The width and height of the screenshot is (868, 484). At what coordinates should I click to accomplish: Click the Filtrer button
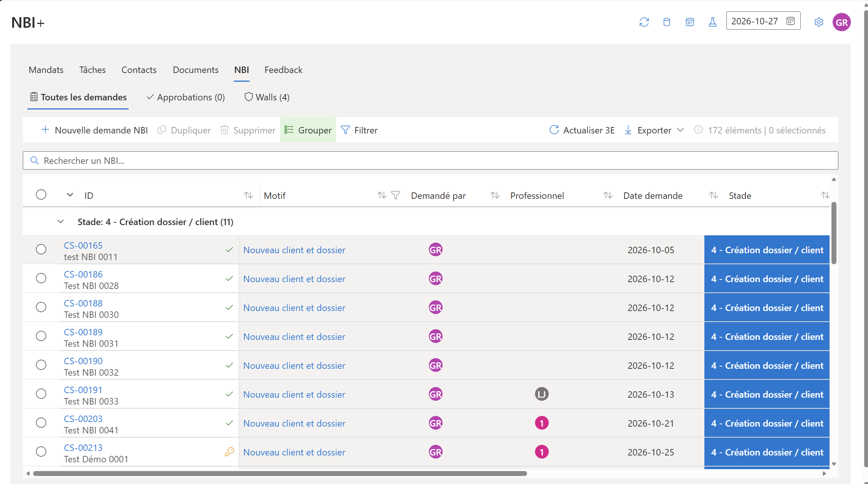point(359,130)
